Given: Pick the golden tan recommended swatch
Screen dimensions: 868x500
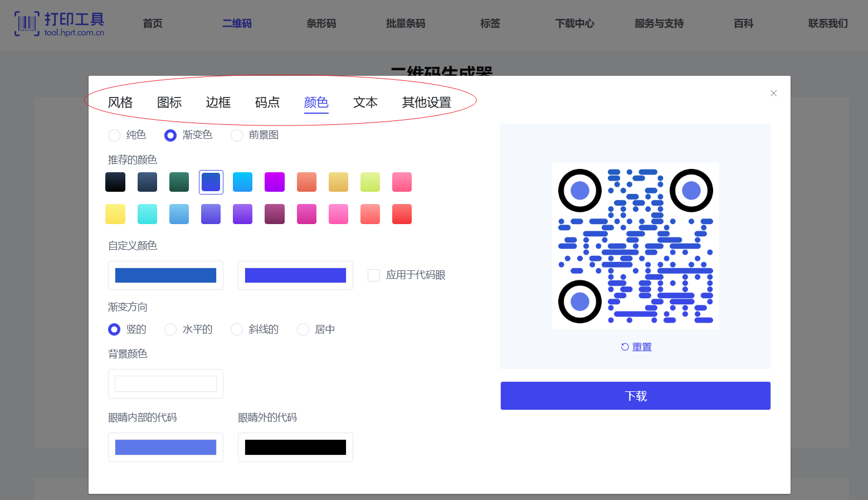Looking at the screenshot, I should point(338,182).
